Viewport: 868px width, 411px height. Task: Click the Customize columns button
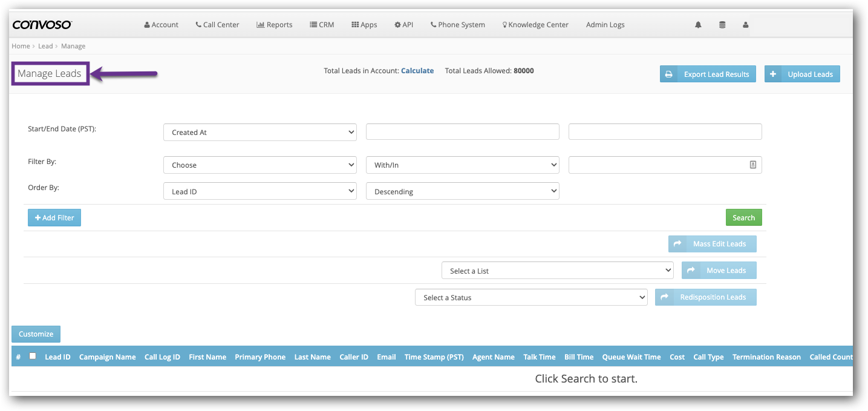[x=36, y=334]
